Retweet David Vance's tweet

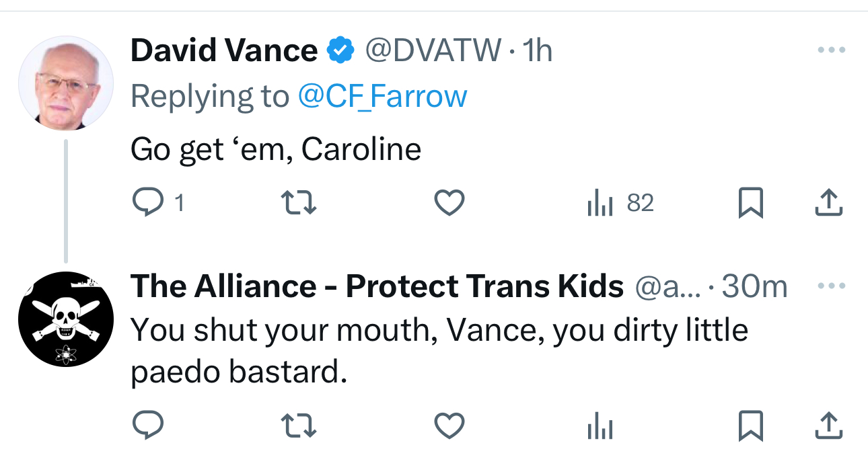click(298, 203)
